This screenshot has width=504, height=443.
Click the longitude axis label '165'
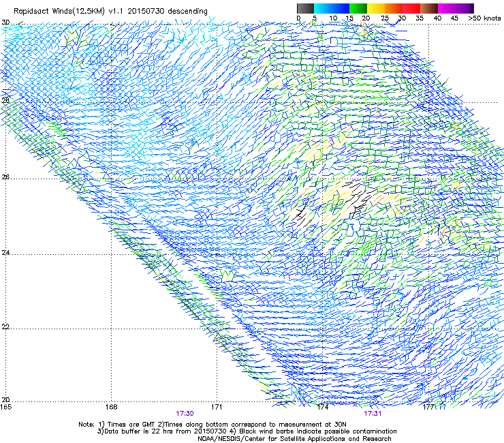pyautogui.click(x=5, y=407)
